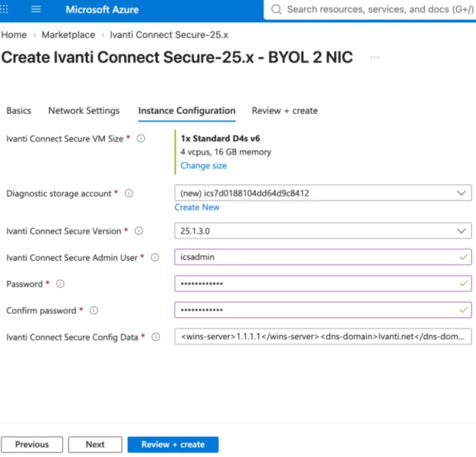Focus the Admin User field with icsadmin
The width and height of the screenshot is (476, 457).
(x=323, y=257)
